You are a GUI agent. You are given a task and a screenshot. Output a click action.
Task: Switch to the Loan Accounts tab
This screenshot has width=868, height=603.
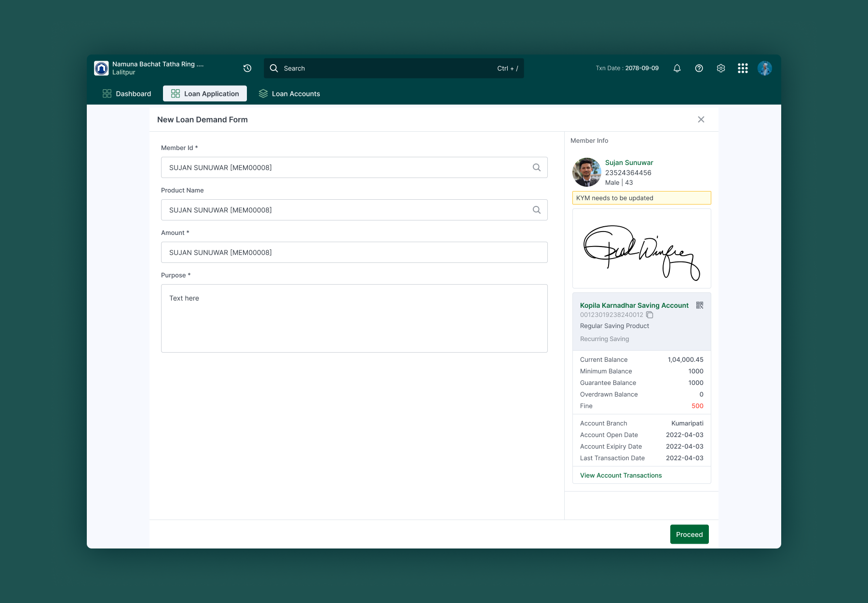click(289, 94)
